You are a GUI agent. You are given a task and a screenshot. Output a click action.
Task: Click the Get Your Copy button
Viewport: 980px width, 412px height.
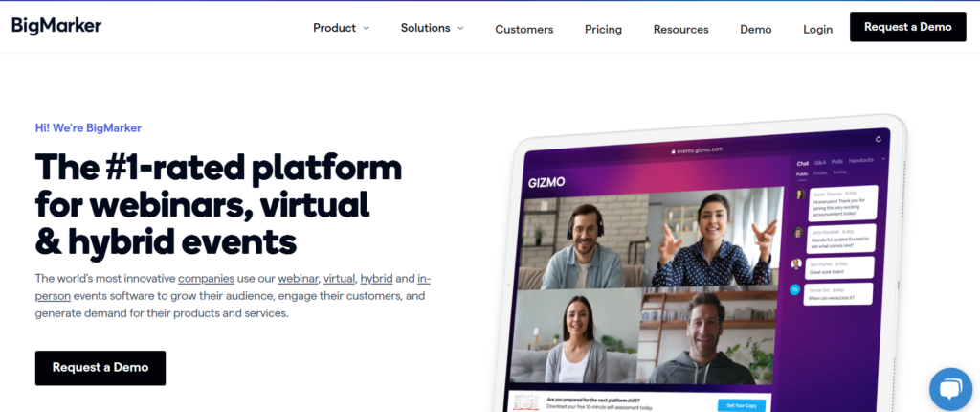[x=744, y=405]
